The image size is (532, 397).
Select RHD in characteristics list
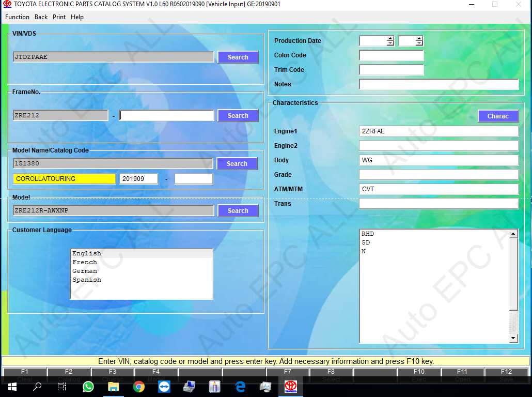(x=435, y=234)
